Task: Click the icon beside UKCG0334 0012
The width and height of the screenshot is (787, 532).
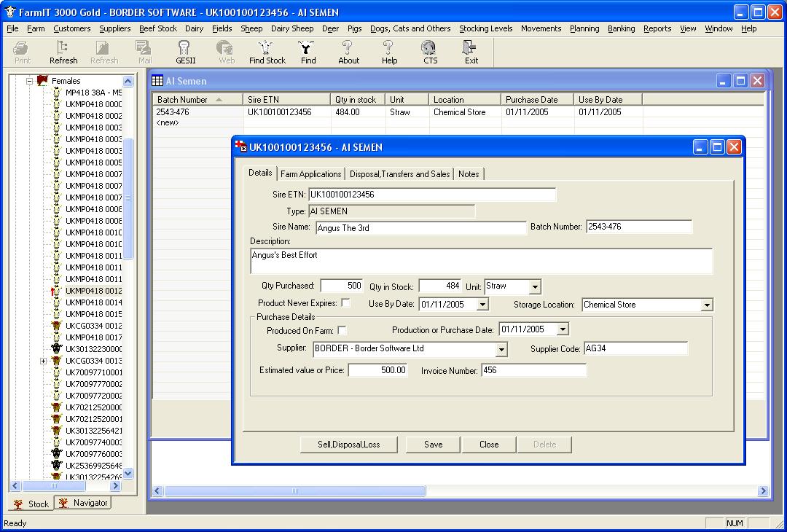Action: [x=56, y=326]
